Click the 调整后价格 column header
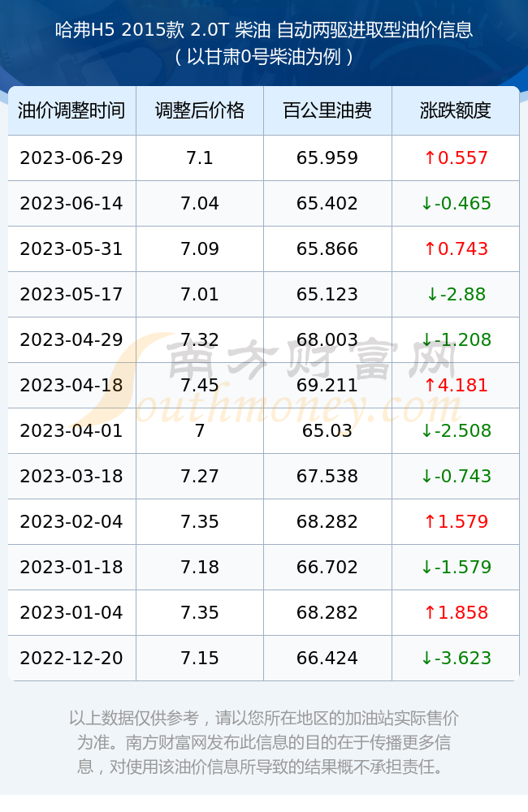The image size is (528, 812). pos(200,110)
